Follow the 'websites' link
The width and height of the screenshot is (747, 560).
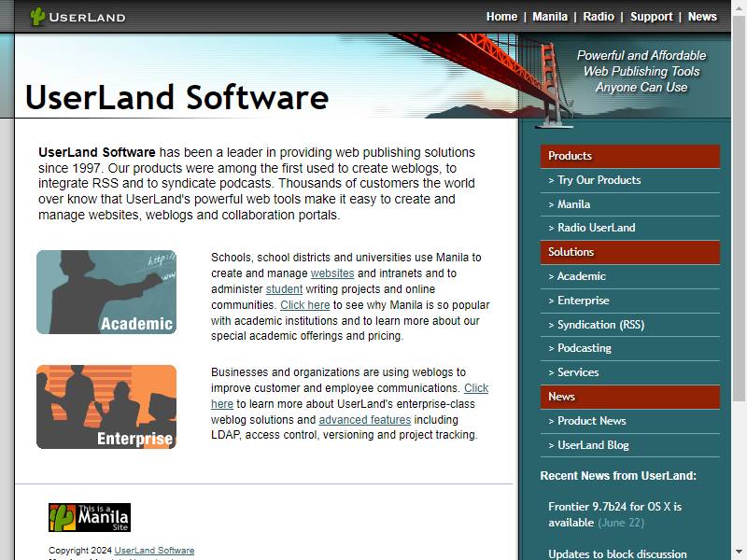332,273
